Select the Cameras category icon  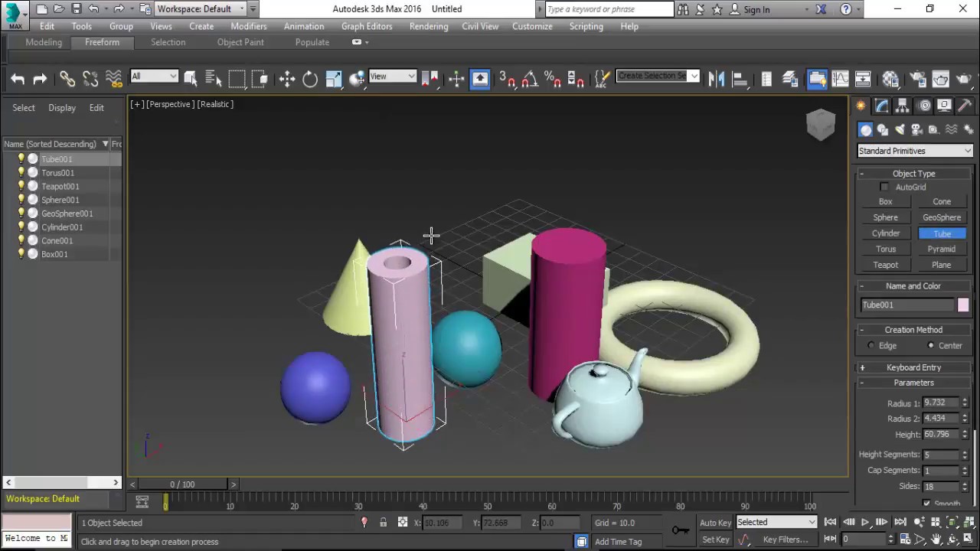(x=916, y=129)
